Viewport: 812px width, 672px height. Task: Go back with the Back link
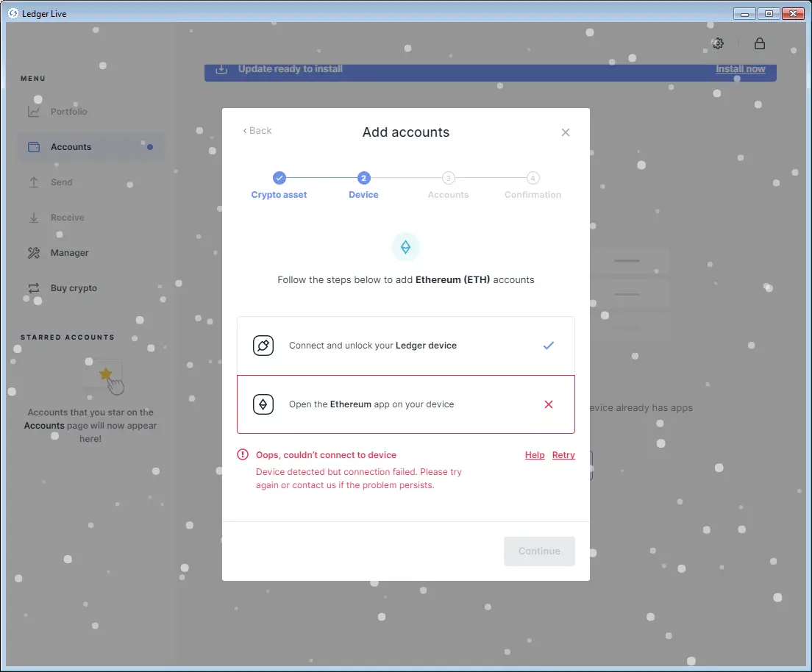(x=257, y=130)
